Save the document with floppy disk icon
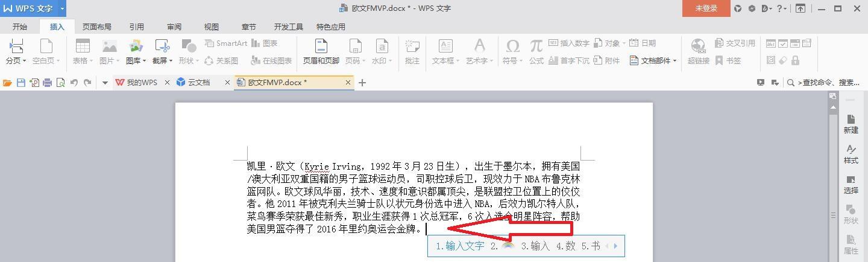868x262 pixels. pos(20,83)
